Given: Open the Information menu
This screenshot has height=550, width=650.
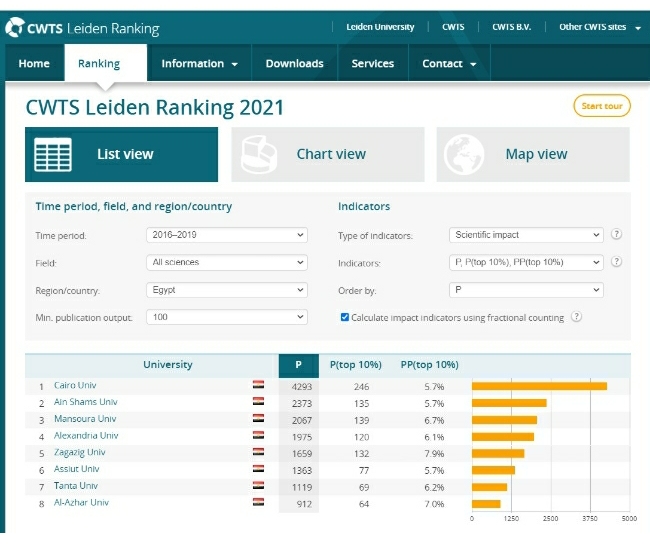Looking at the screenshot, I should (x=199, y=63).
